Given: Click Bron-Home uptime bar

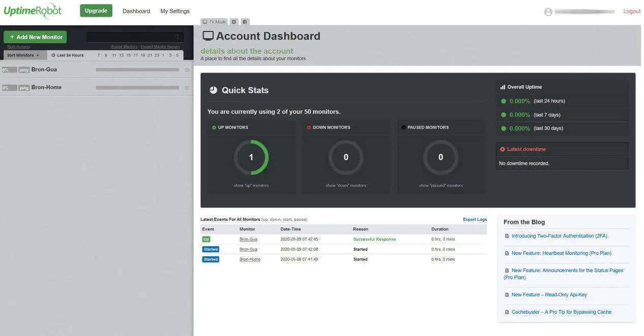Looking at the screenshot, I should tap(137, 88).
